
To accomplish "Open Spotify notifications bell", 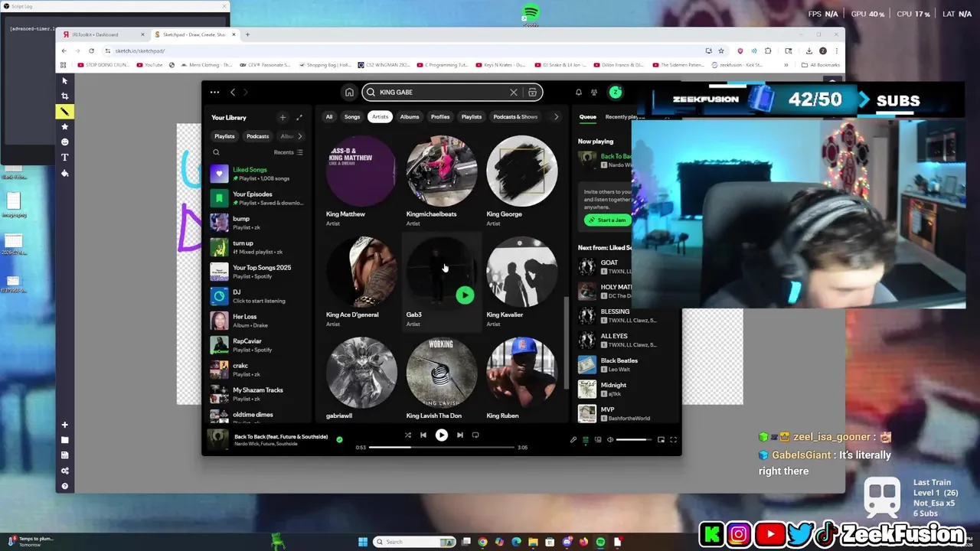I will point(578,92).
